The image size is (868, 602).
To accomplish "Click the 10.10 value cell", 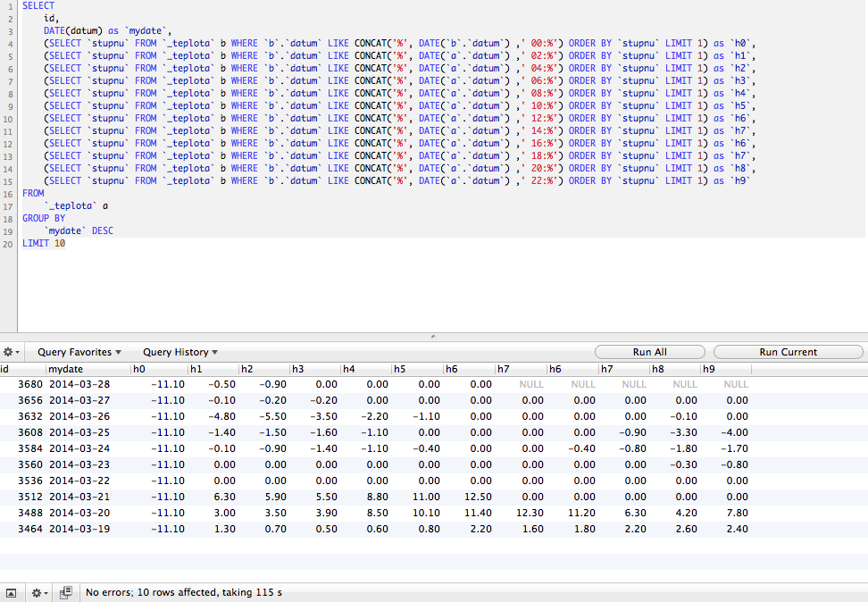I will 426,513.
